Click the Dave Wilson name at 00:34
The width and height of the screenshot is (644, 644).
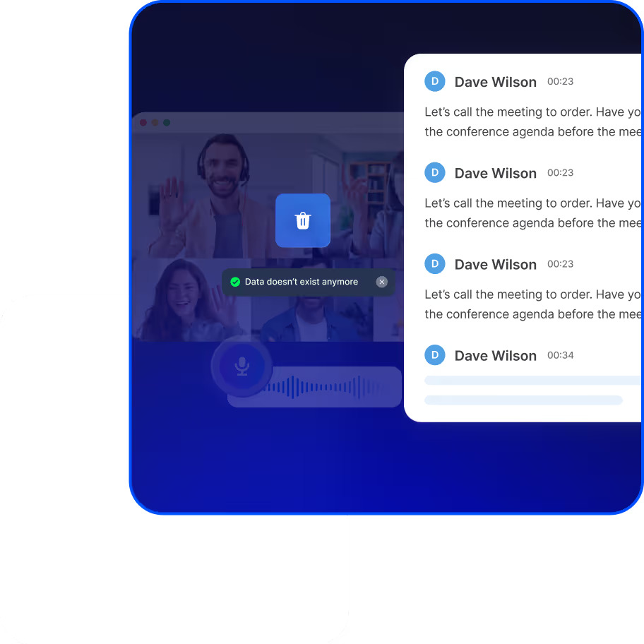point(495,356)
